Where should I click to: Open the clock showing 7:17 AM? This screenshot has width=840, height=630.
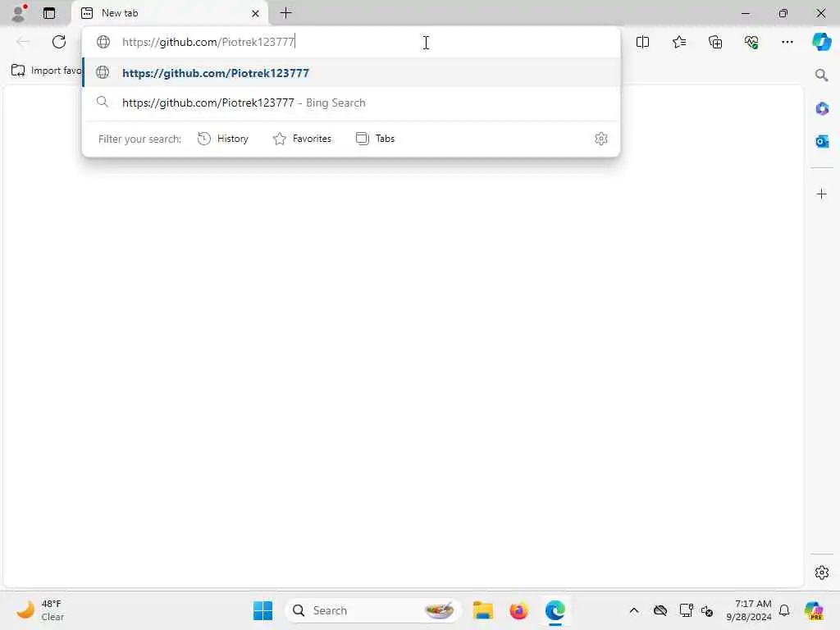(x=748, y=610)
